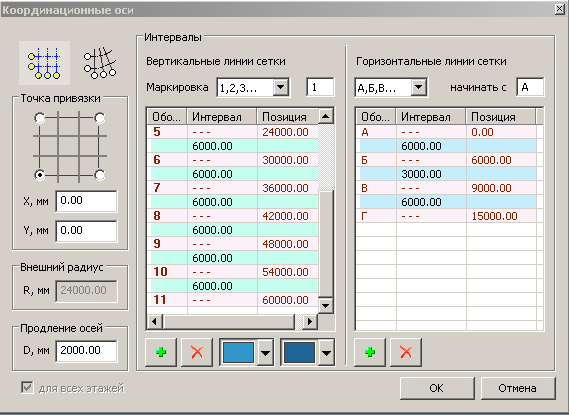Delete vertical grid line with red X

tap(197, 352)
